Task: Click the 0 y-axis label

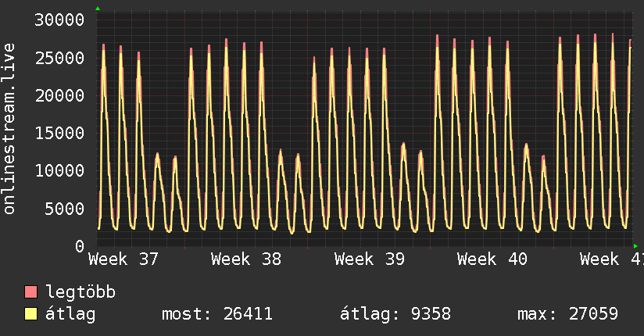Action: click(80, 246)
